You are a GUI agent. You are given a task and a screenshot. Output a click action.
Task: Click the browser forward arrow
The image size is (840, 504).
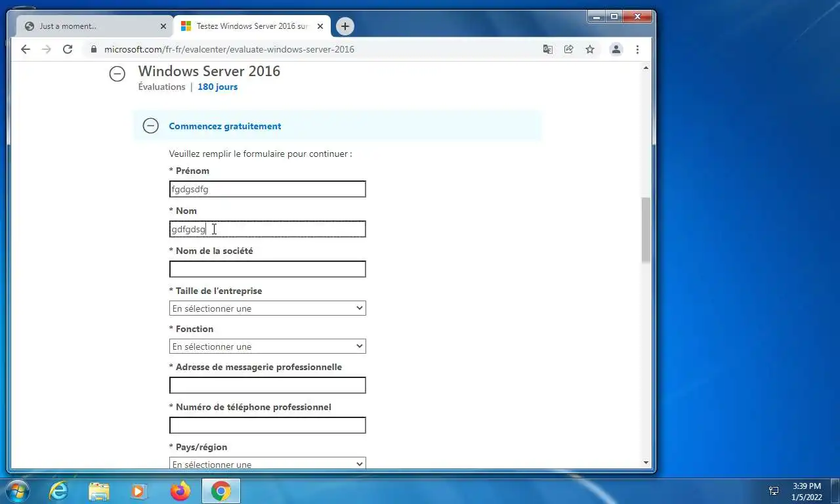pos(46,49)
